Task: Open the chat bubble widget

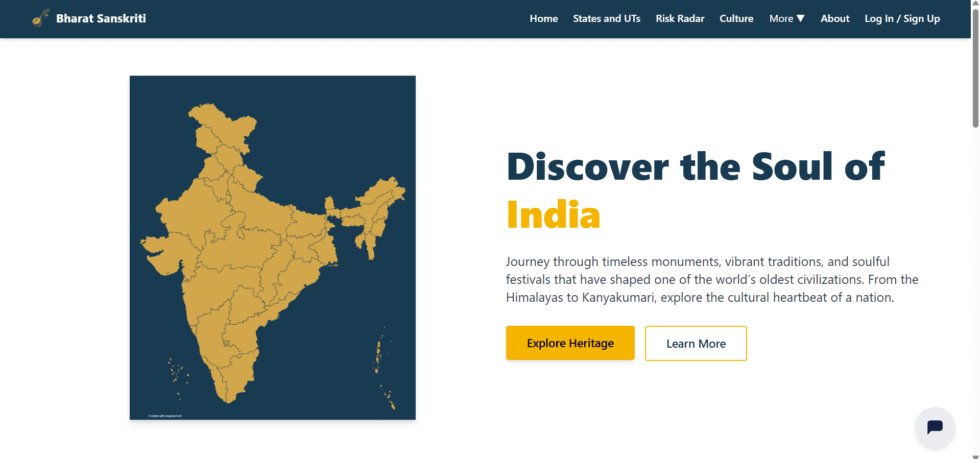Action: pos(935,427)
